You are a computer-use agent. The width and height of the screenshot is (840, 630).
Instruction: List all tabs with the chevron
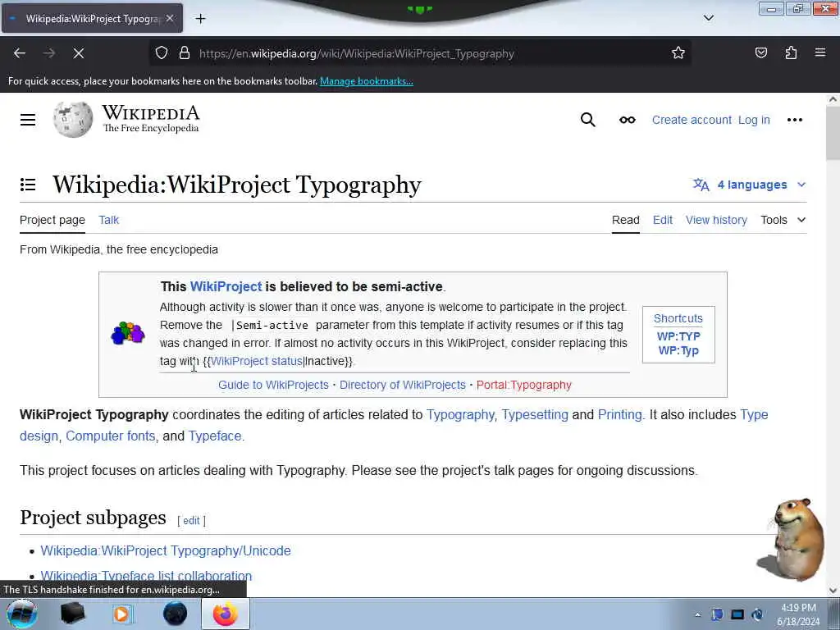coord(708,18)
